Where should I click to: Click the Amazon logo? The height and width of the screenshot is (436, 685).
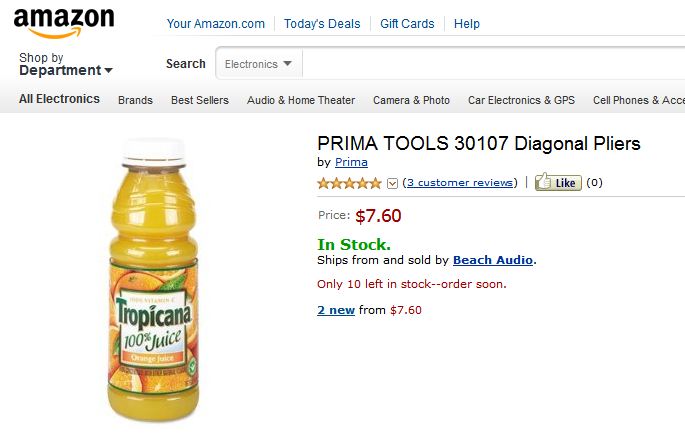tap(64, 22)
